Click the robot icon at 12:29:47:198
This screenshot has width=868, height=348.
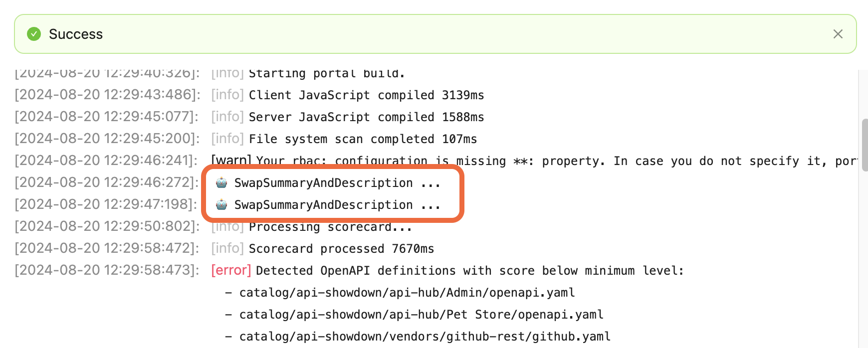[x=221, y=204]
